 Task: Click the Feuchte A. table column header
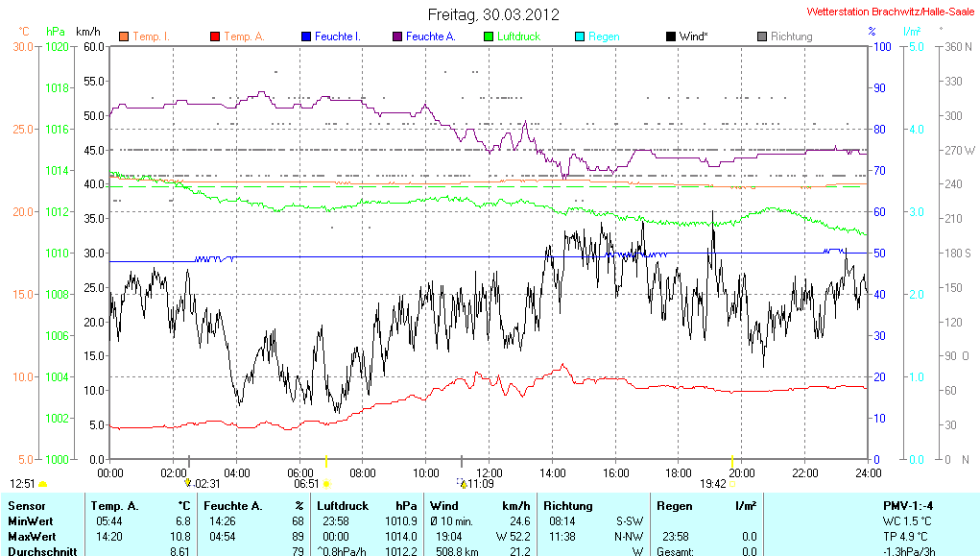[x=233, y=505]
